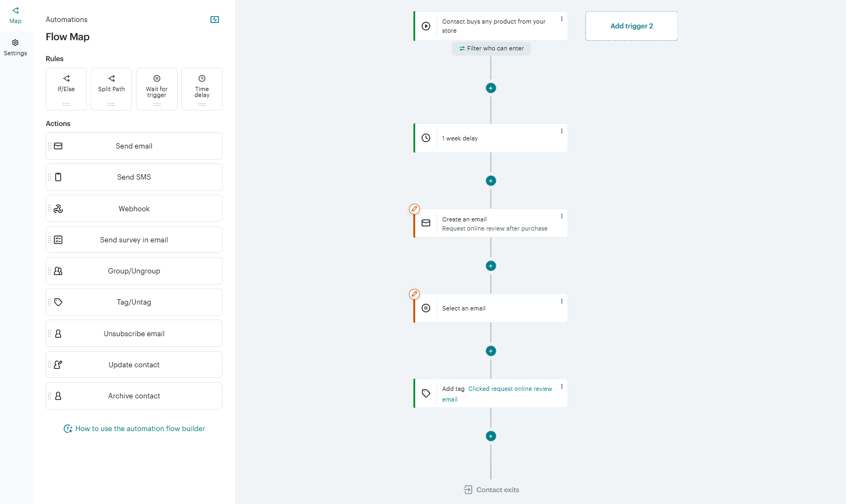846x504 pixels.
Task: Open the purchase trigger node
Action: [491, 26]
